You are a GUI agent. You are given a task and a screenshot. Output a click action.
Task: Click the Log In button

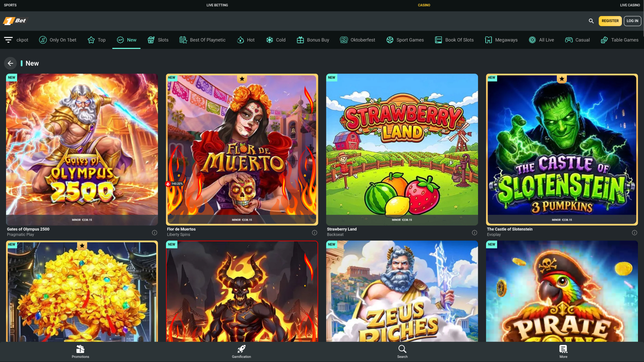click(x=632, y=21)
